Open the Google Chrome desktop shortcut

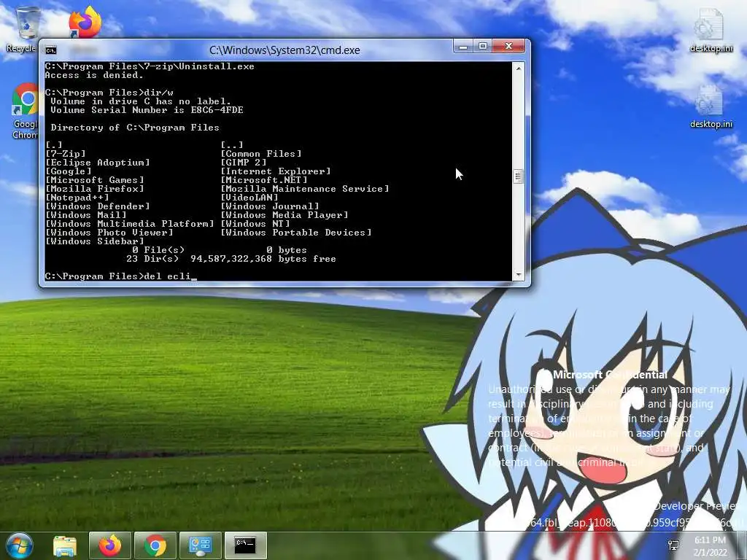point(25,111)
